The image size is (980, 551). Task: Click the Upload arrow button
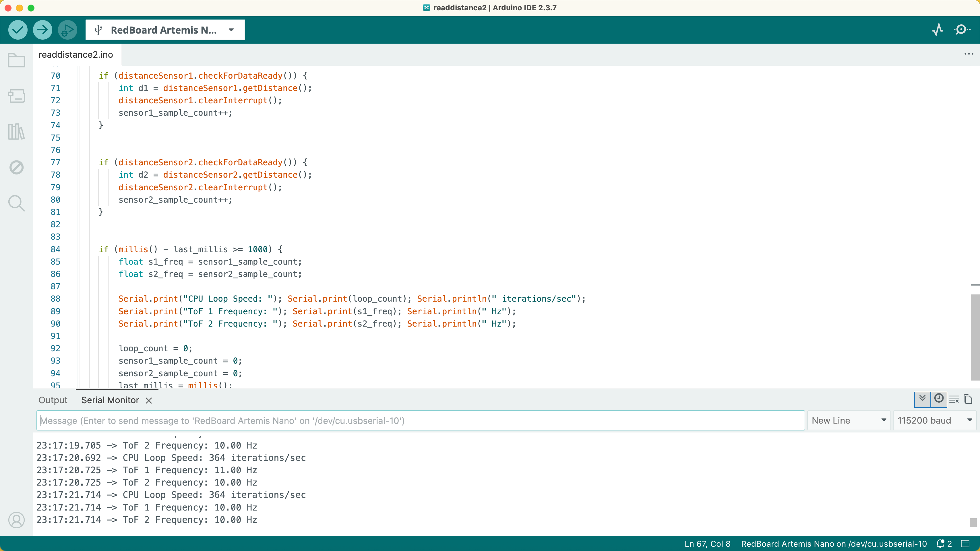click(42, 30)
